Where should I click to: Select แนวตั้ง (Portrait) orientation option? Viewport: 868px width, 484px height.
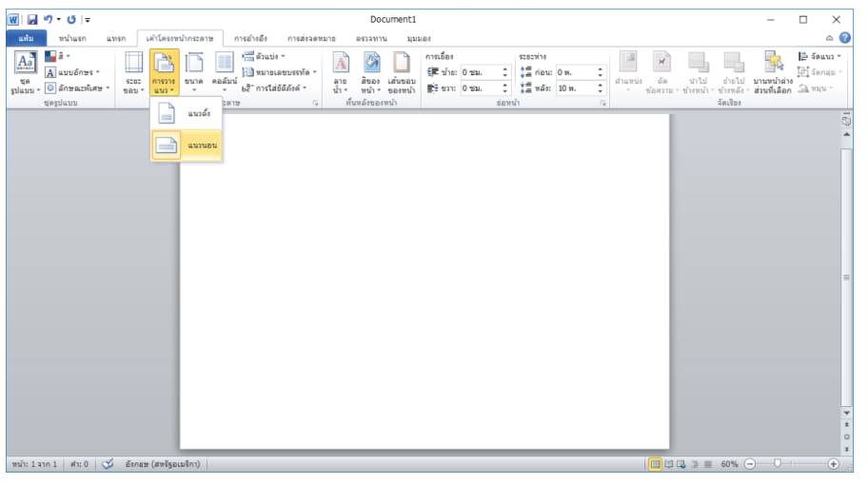coord(187,114)
